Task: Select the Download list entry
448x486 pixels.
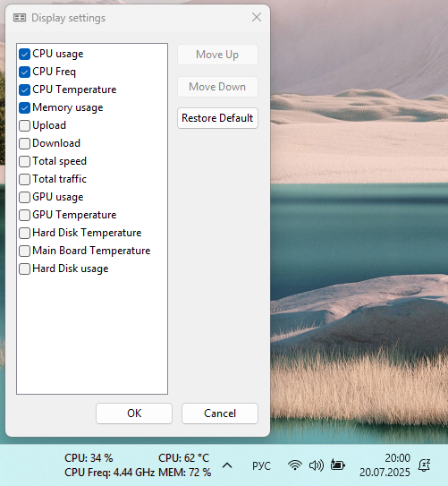Action: pos(56,143)
